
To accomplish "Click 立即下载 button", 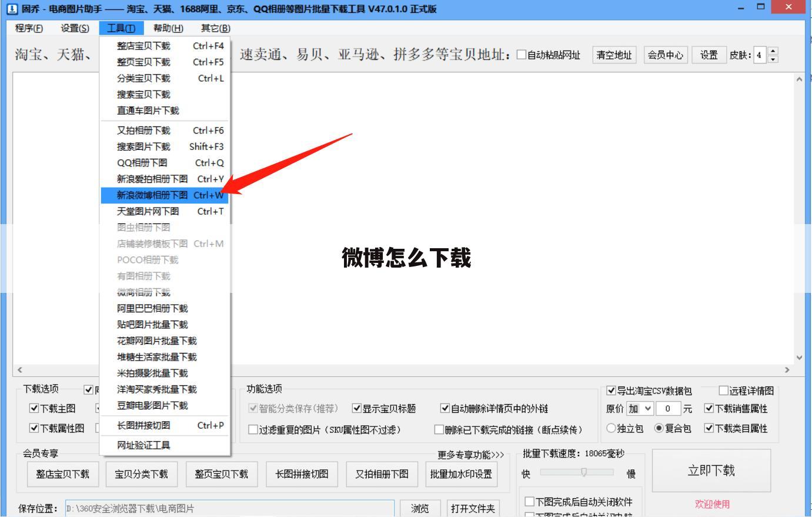I will (711, 471).
